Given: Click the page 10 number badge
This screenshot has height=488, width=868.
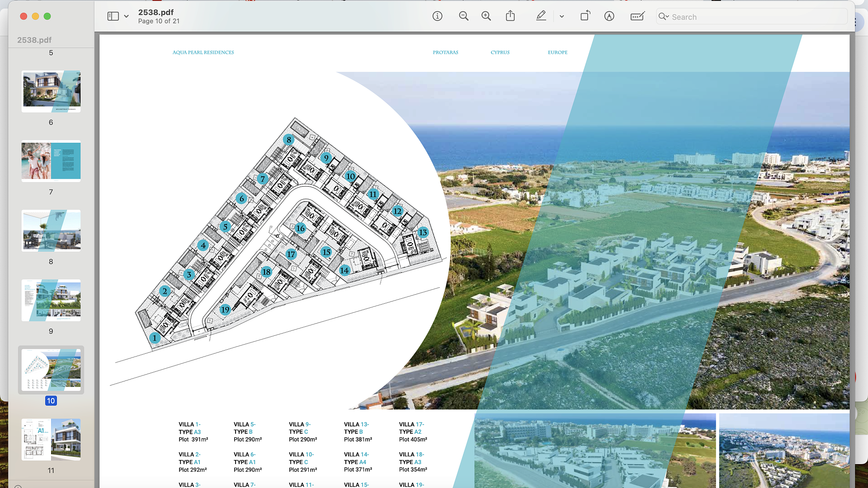Looking at the screenshot, I should 51,401.
